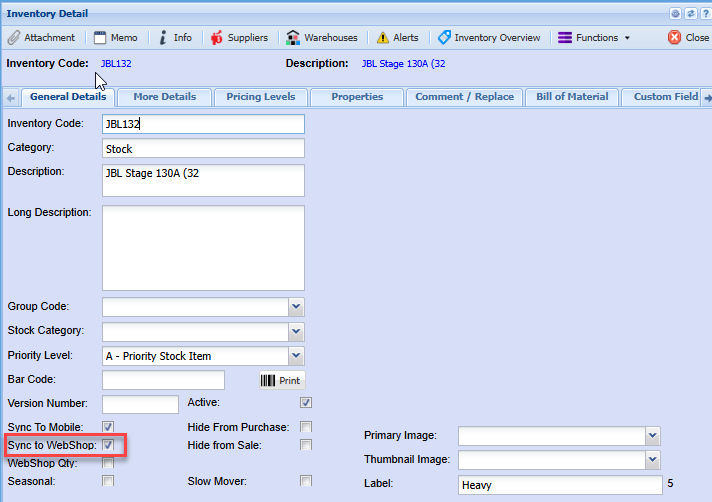The image size is (712, 502).
Task: Expand the Primary Image dropdown
Action: coord(653,436)
